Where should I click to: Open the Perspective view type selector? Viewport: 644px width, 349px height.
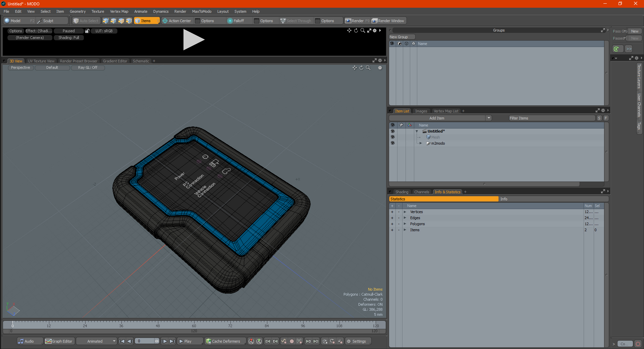pos(20,67)
